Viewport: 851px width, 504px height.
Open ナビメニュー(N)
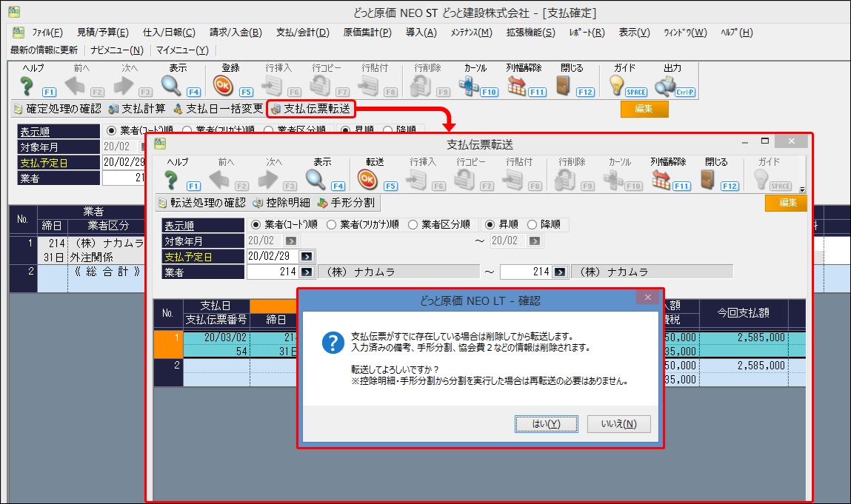(x=117, y=50)
